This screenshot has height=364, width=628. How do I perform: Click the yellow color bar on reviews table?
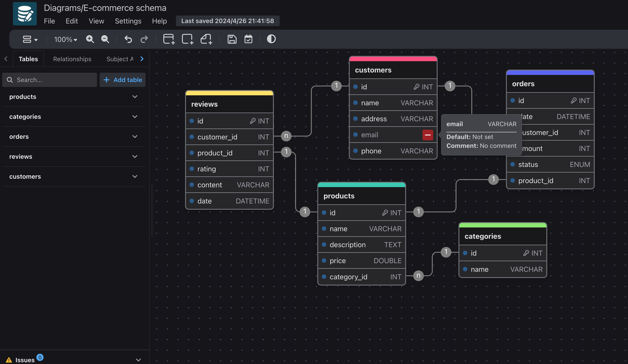tap(229, 93)
